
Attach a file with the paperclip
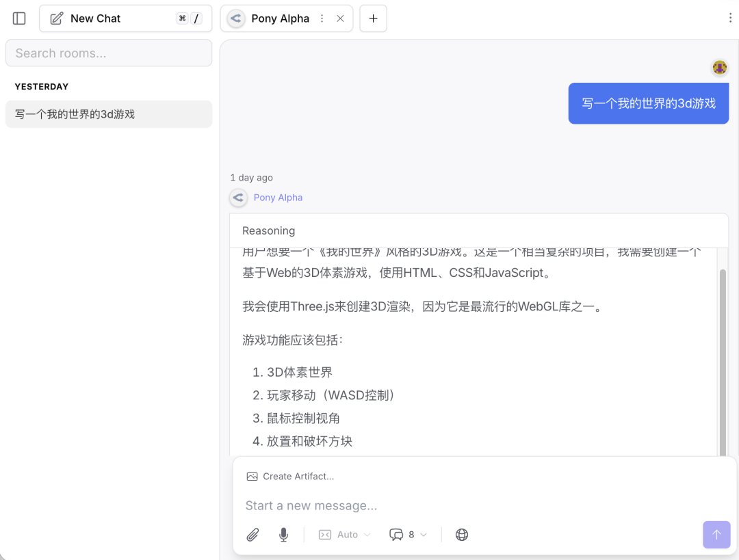252,535
